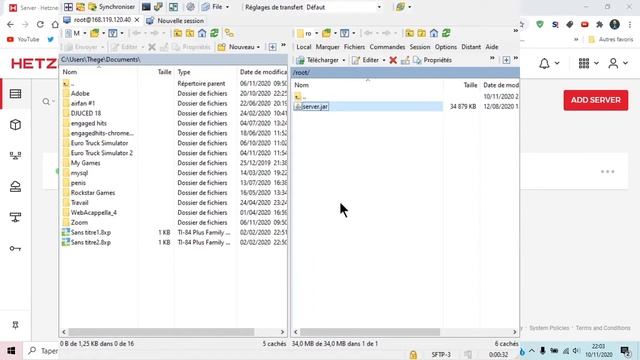Expand the Nouveau dropdown arrow
Viewport: 640px width, 360px height.
click(x=258, y=47)
